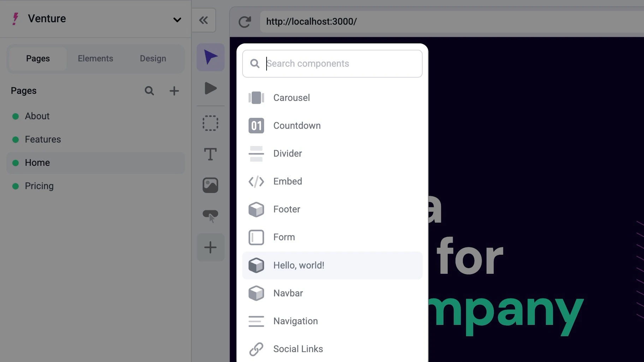Image resolution: width=644 pixels, height=362 pixels.
Task: Switch to the Elements tab
Action: [x=95, y=58]
